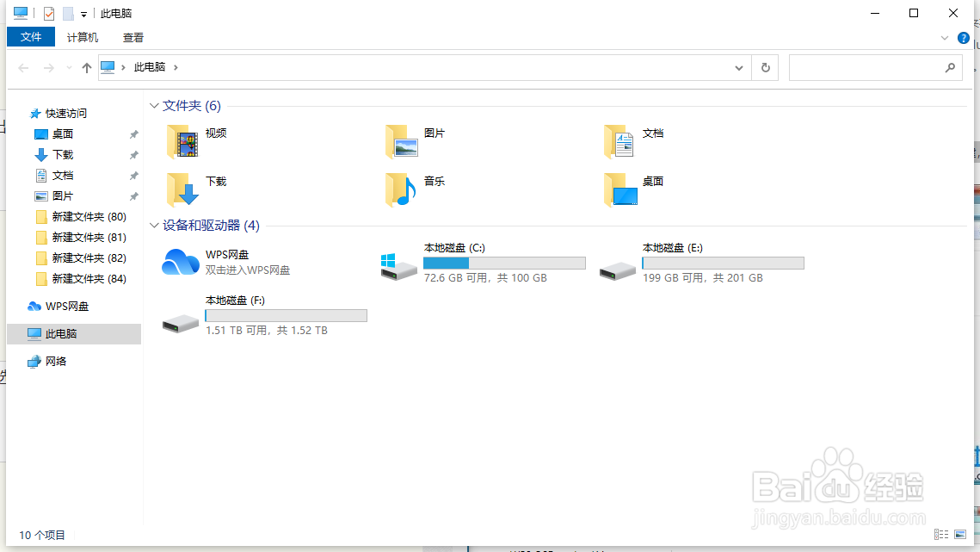Screen dimensions: 980x552
Task: Click the address bar computer icon
Action: coord(108,67)
